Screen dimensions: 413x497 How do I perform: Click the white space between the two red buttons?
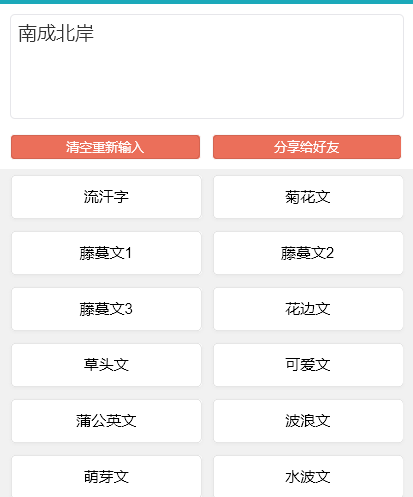[207, 147]
